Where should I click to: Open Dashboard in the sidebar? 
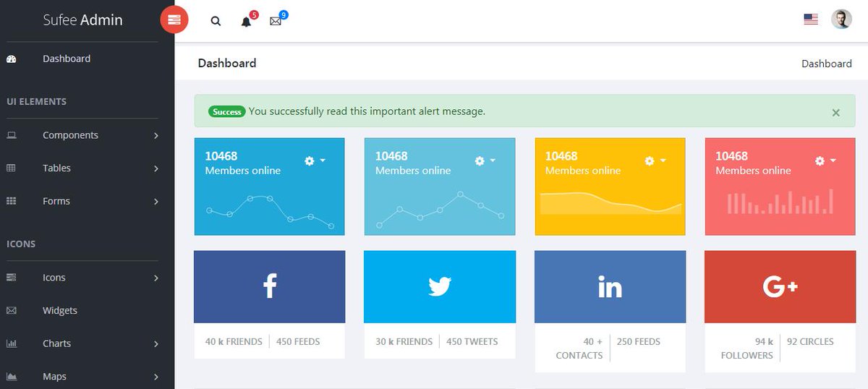[x=67, y=59]
